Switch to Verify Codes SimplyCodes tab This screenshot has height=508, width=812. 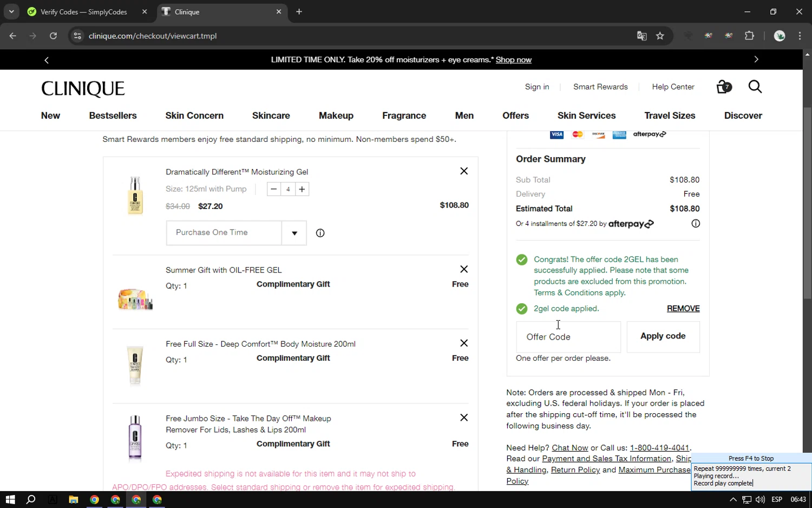pos(84,12)
